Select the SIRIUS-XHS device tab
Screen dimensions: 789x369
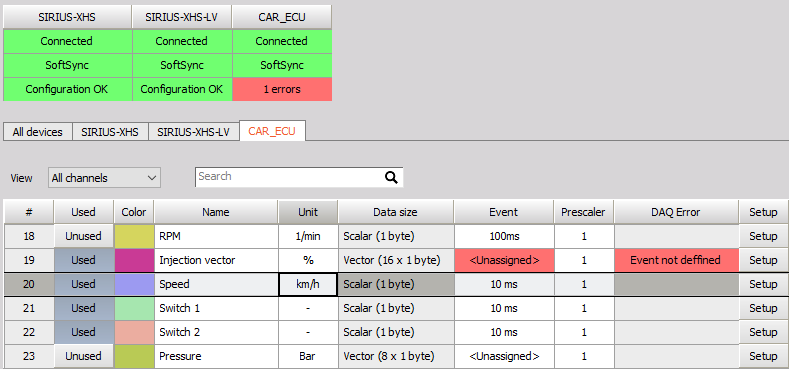(x=110, y=132)
